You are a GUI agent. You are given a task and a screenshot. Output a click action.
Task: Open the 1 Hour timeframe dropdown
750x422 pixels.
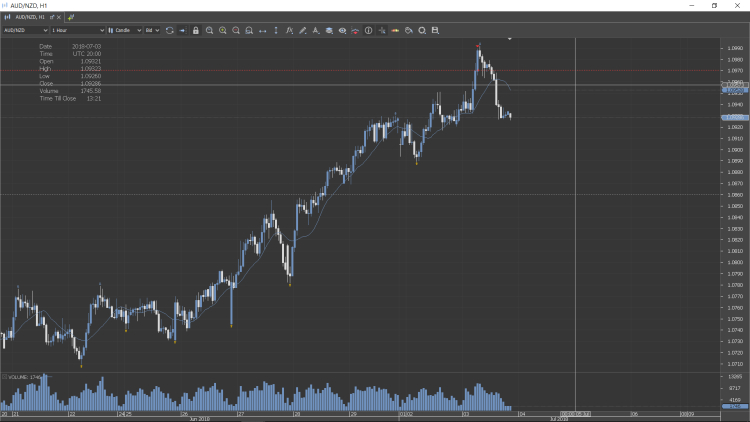click(77, 30)
